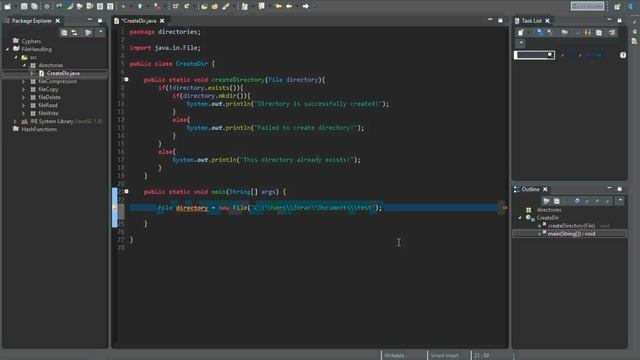
Task: Click the Run Last Tool red icon
Action: point(157,6)
